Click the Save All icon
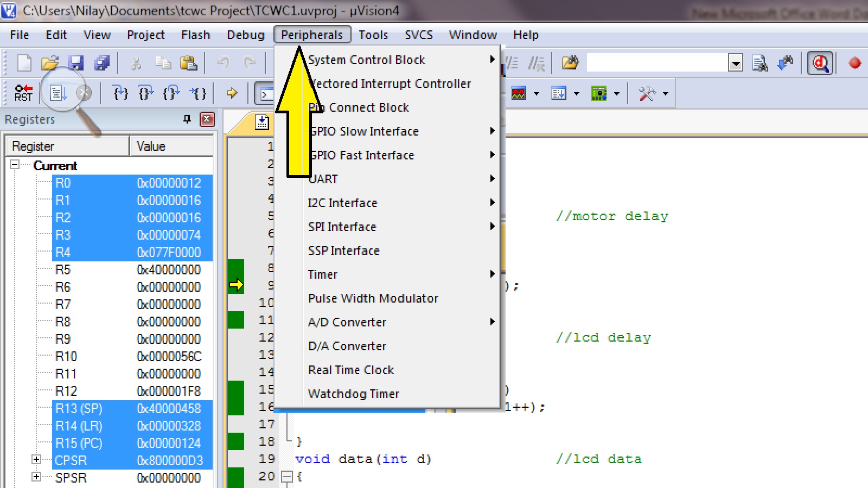868x488 pixels. pyautogui.click(x=102, y=63)
